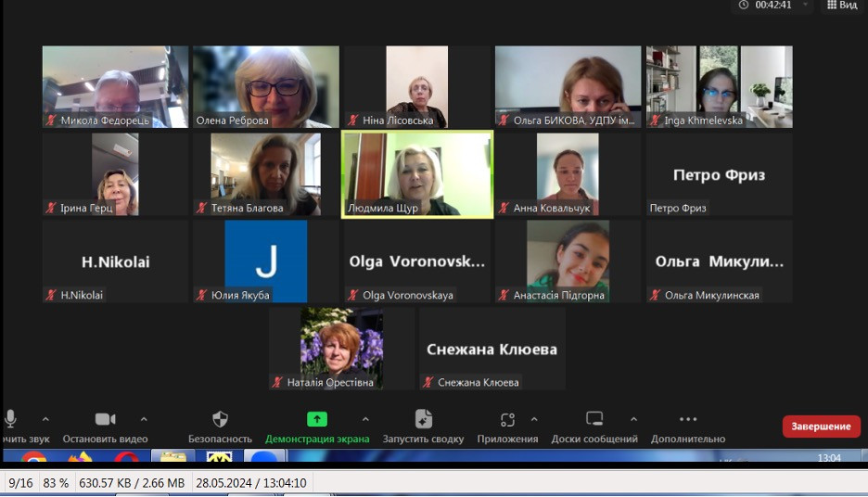
Task: Start Демонстрация экрана green share icon
Action: [x=317, y=419]
